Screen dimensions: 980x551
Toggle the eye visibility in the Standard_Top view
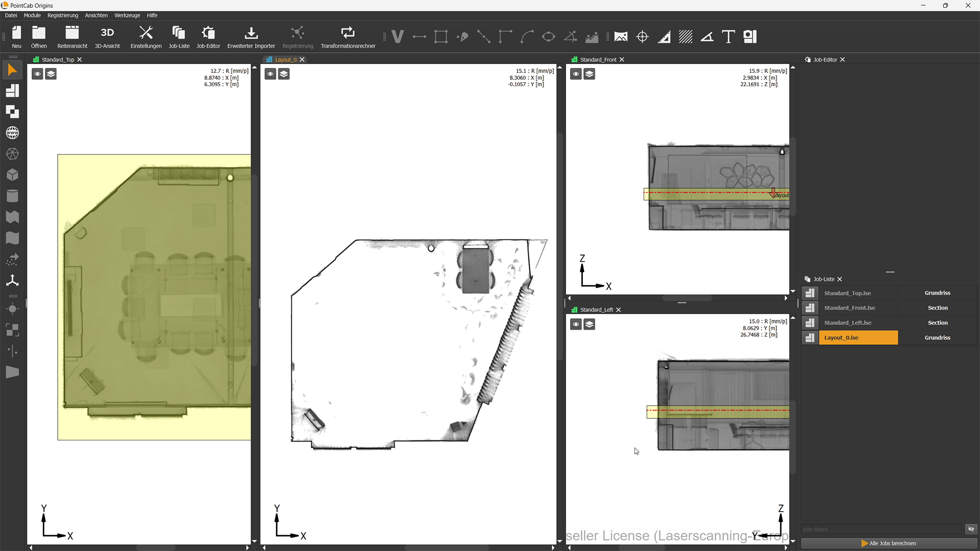37,74
